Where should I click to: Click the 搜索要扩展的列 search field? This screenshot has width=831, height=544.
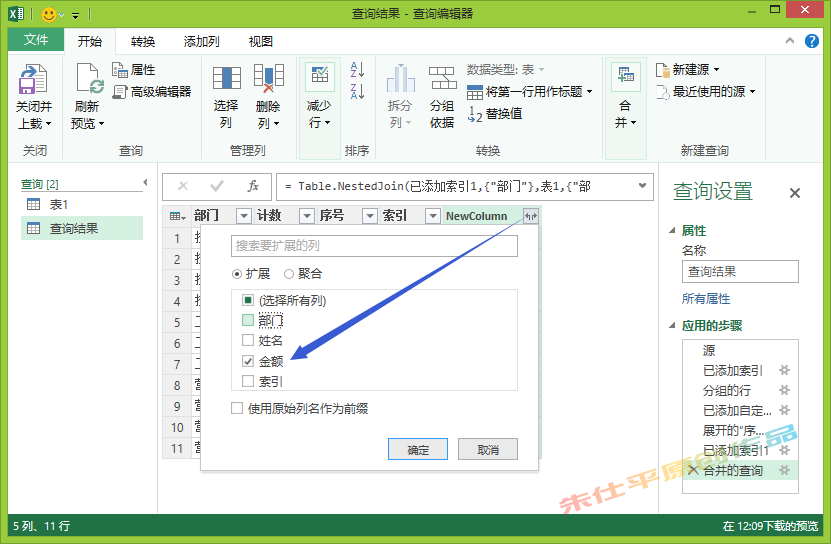374,246
